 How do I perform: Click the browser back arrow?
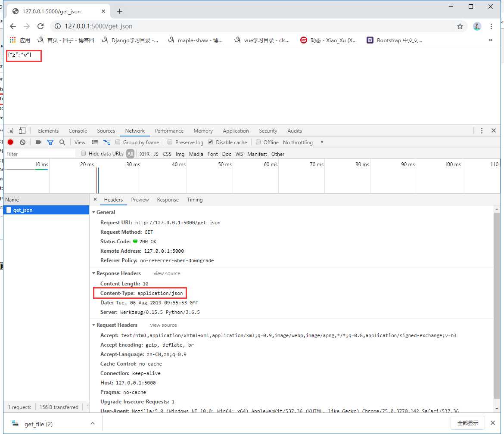[x=13, y=26]
